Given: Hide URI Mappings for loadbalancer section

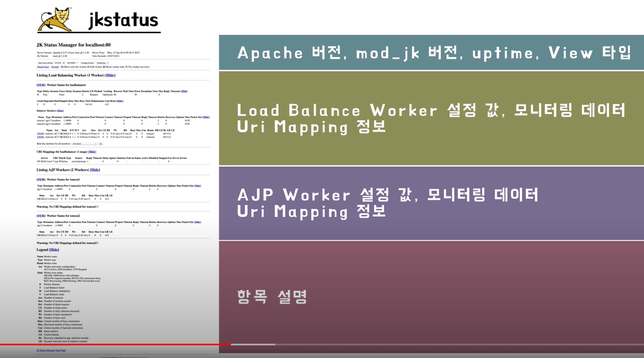Looking at the screenshot, I should click(92, 152).
